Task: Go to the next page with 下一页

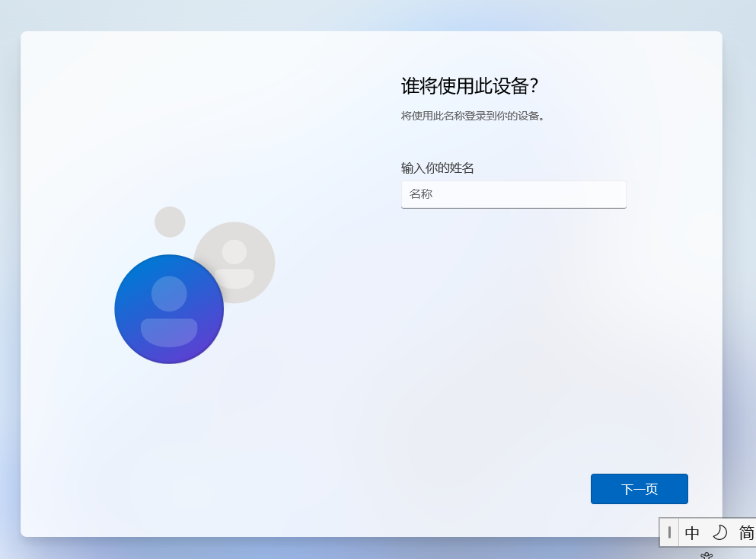Action: tap(640, 489)
